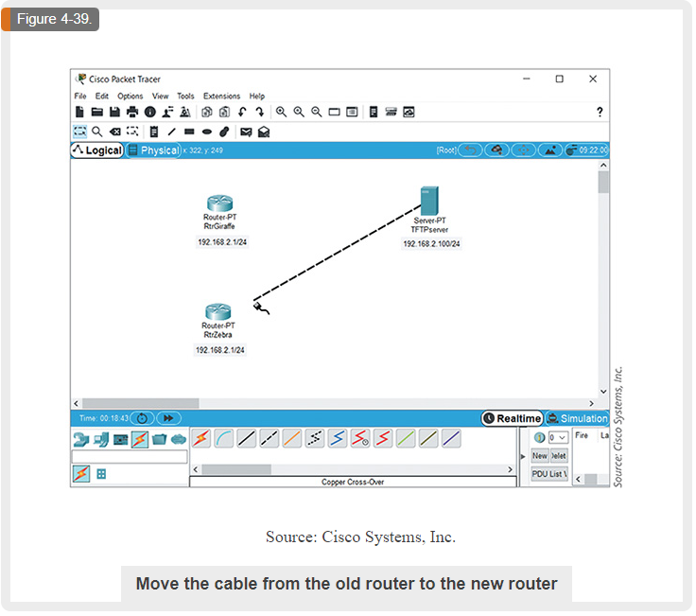Choose Copper Cross-Over dashed cable
This screenshot has height=616, width=696.
[x=270, y=439]
